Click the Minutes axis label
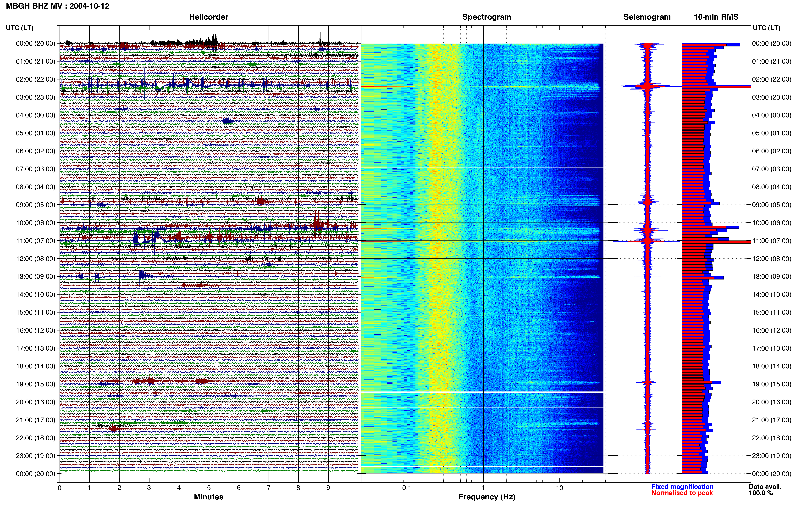Image resolution: width=812 pixels, height=508 pixels. [x=209, y=497]
